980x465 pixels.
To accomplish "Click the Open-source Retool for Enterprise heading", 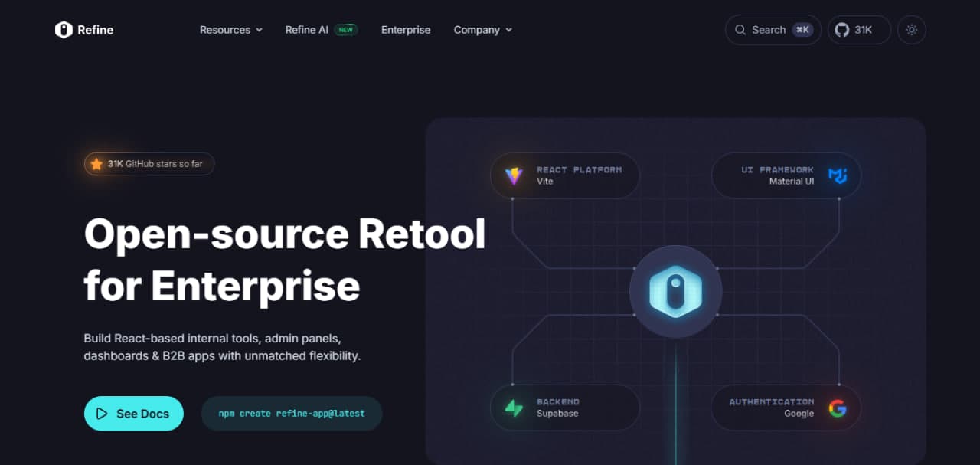I will (x=285, y=260).
